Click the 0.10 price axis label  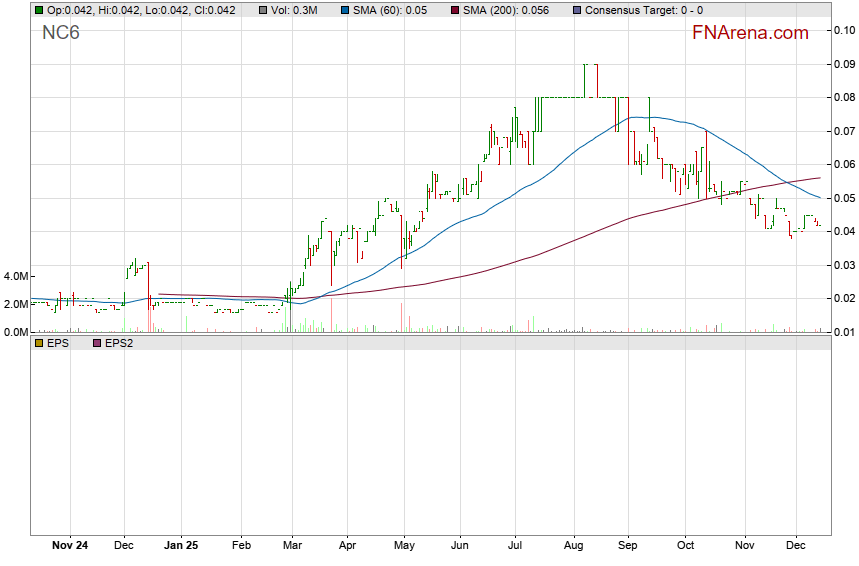tap(843, 30)
